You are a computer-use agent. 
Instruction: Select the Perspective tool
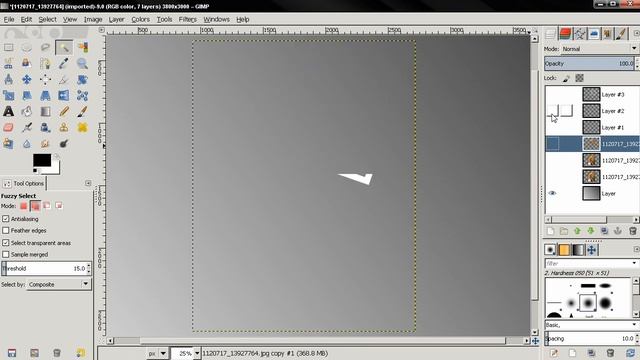coord(45,96)
